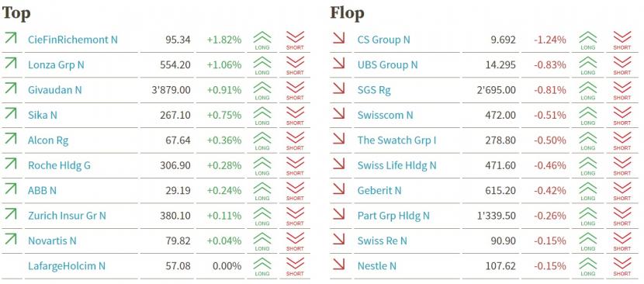Image resolution: width=644 pixels, height=284 pixels.
Task: Open Swiss Life Hldg N link
Action: pos(396,165)
